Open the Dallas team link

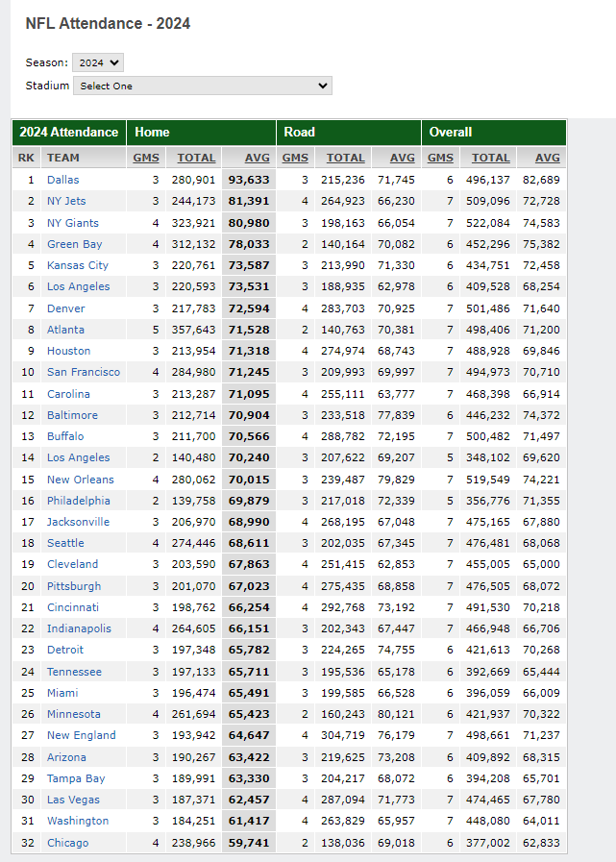(62, 180)
